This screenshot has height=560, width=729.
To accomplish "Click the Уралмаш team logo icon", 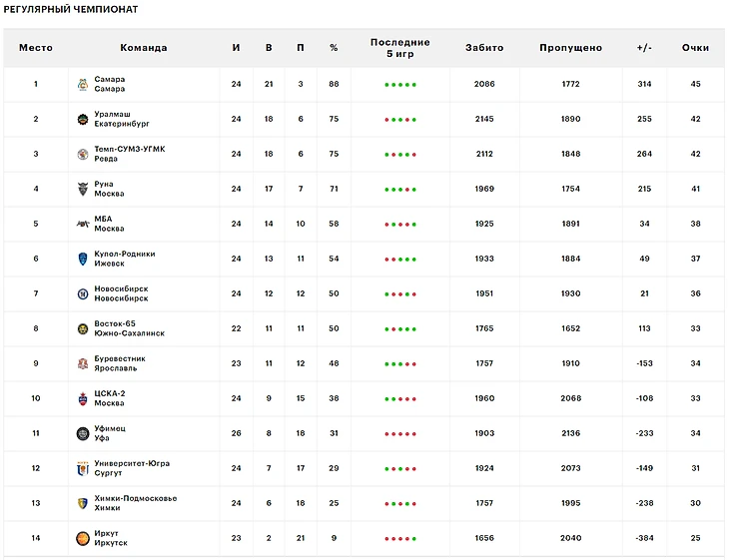I will [x=83, y=120].
